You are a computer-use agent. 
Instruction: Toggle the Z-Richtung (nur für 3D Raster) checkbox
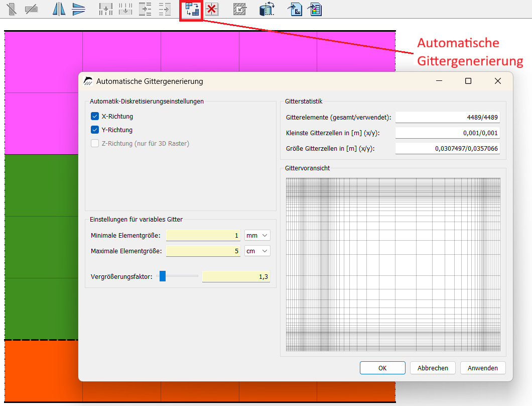[95, 143]
